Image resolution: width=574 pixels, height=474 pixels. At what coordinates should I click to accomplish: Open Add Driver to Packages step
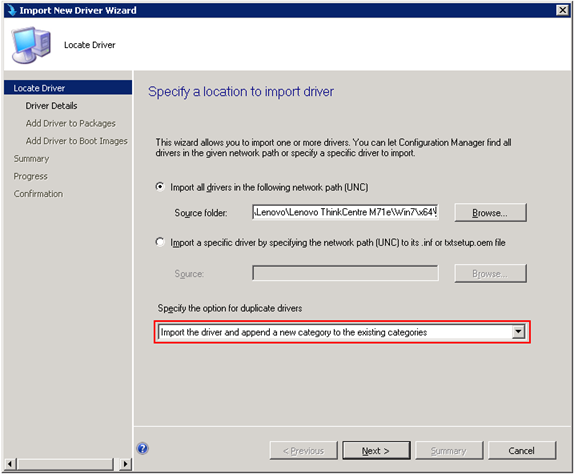point(71,123)
